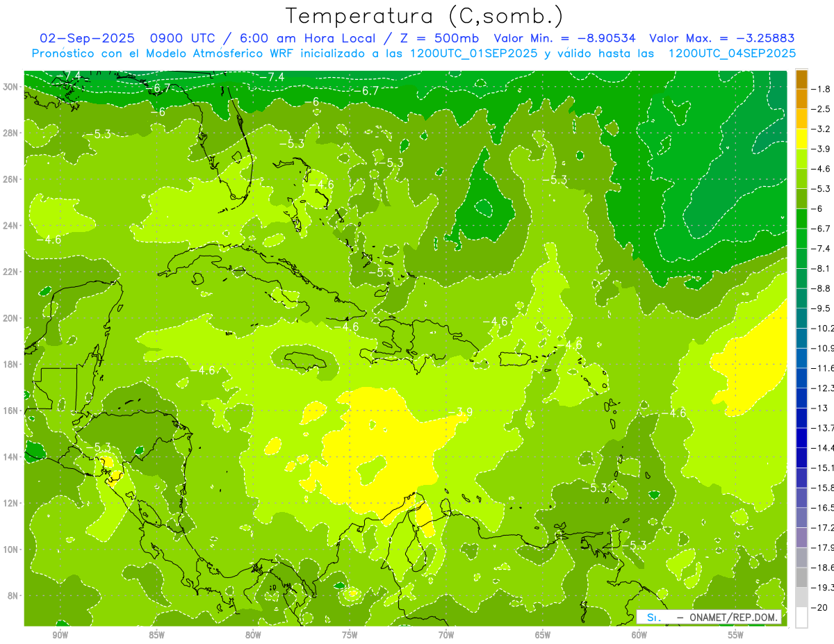Viewport: 834px width, 644px height.
Task: Click the orange colorbar swatch below -1.8
Action: click(801, 99)
